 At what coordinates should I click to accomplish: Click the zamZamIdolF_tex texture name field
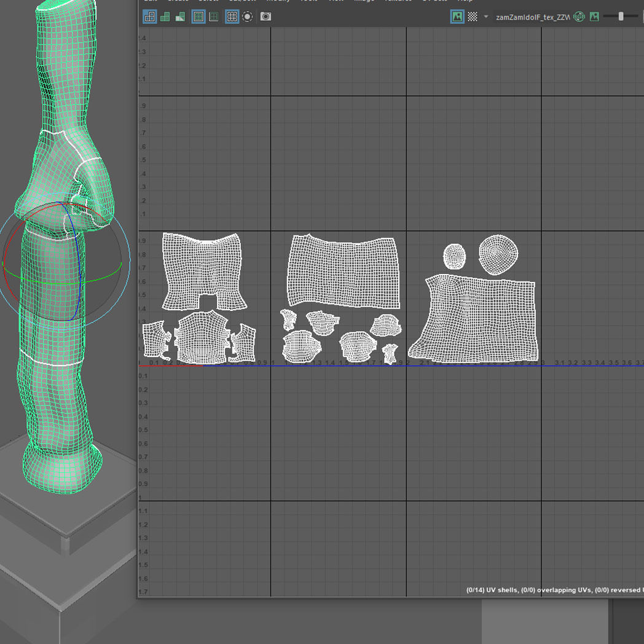coord(532,17)
